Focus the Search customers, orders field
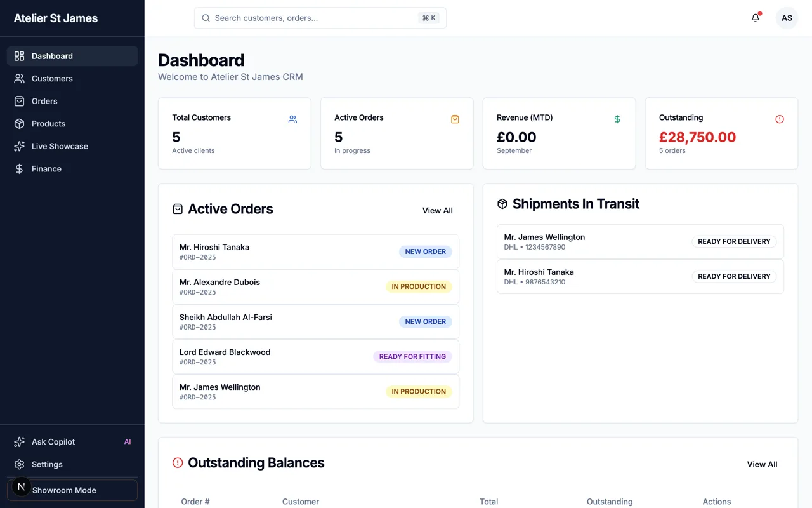The height and width of the screenshot is (508, 812). point(320,18)
